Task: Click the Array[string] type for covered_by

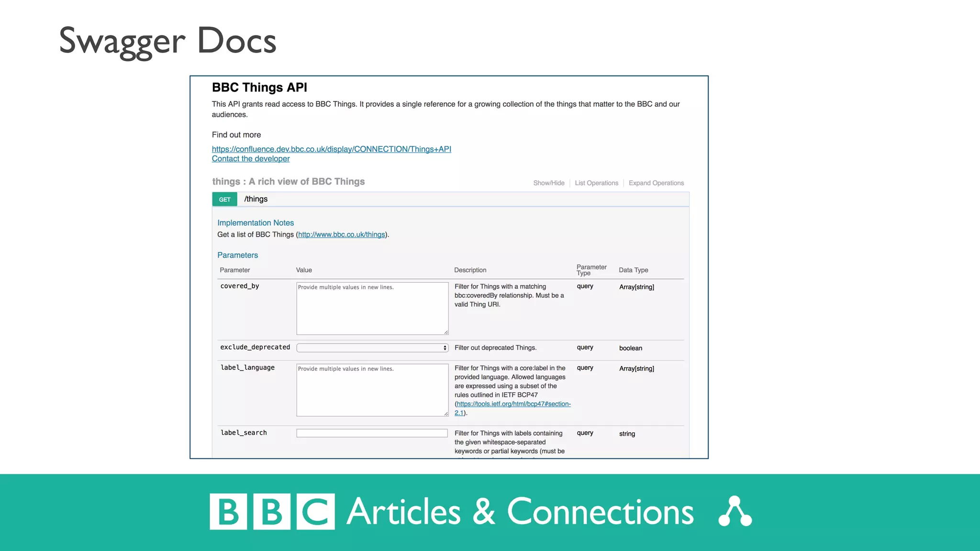Action: [x=636, y=287]
